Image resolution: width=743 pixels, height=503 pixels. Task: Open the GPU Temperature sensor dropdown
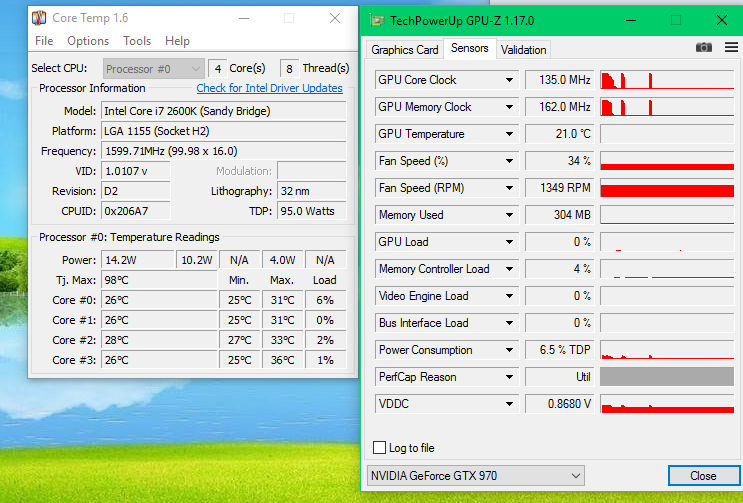point(509,134)
